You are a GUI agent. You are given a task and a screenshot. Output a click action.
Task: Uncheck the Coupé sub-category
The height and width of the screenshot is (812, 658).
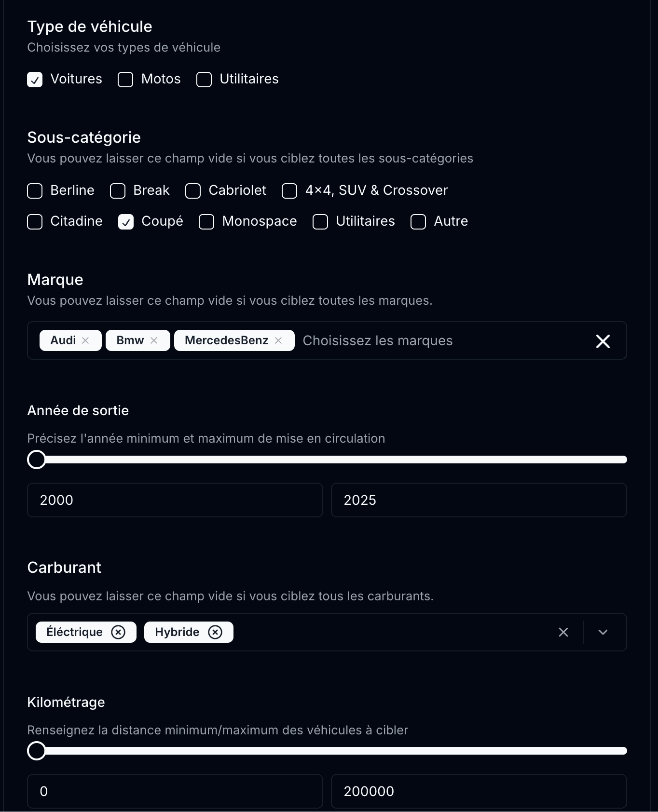coord(125,222)
